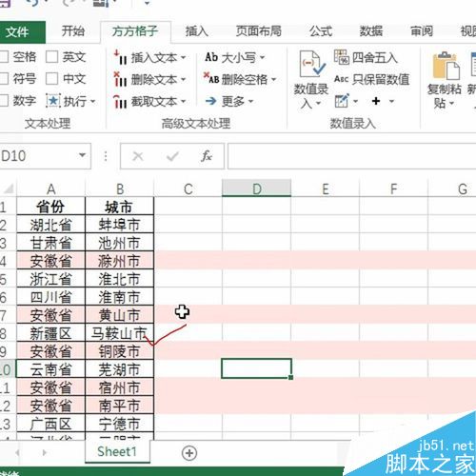Enable the 英文 checkbox

(51, 57)
